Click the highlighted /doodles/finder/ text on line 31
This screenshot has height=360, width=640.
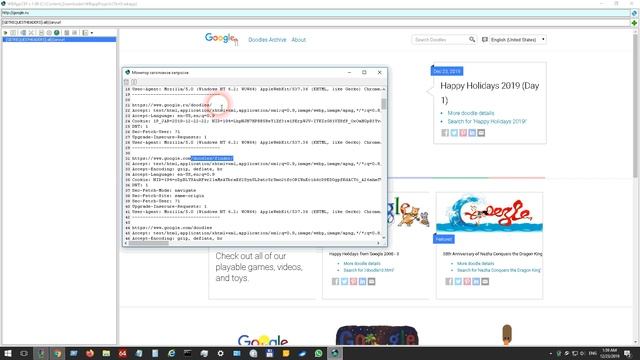pos(212,158)
